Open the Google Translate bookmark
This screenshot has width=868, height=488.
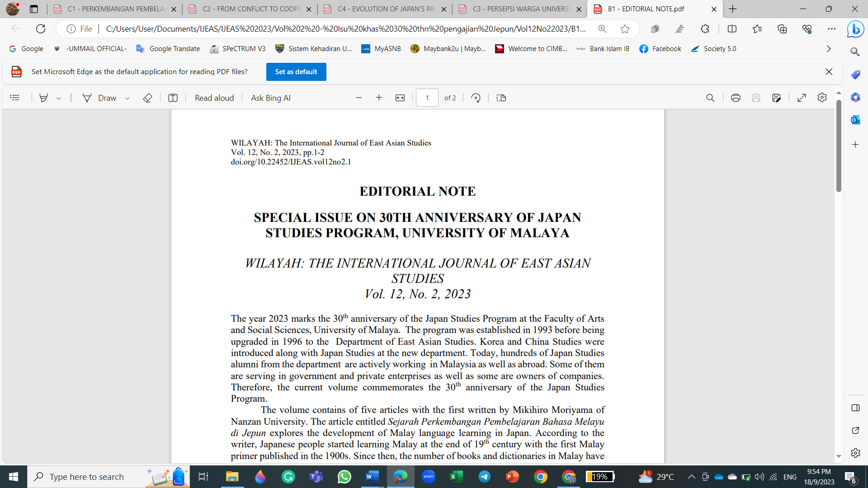(168, 49)
